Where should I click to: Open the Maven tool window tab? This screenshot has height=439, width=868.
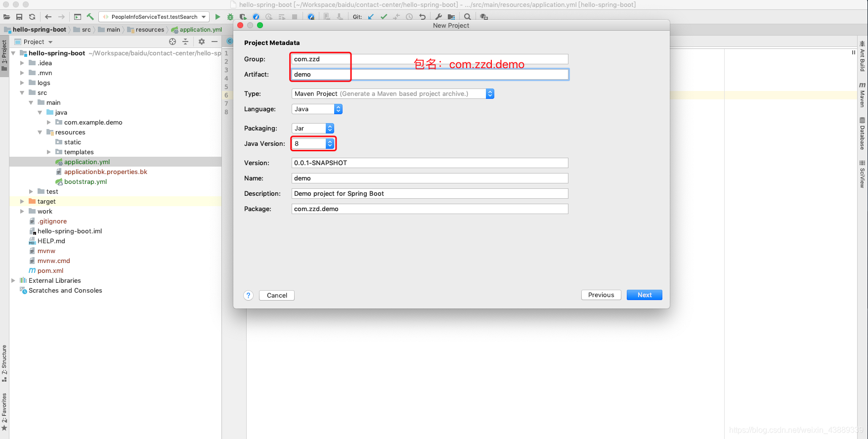tap(862, 95)
